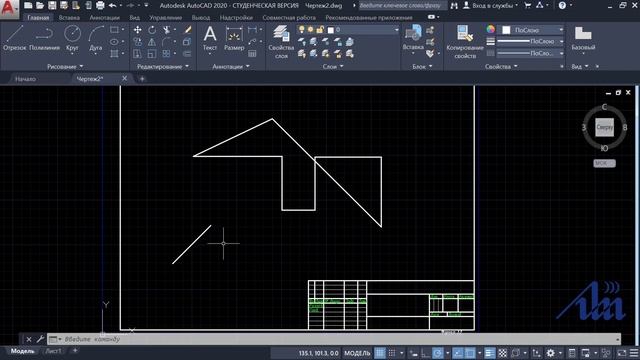Toggle the МОДЕЛЬ space button
The height and width of the screenshot is (360, 640).
pos(357,353)
